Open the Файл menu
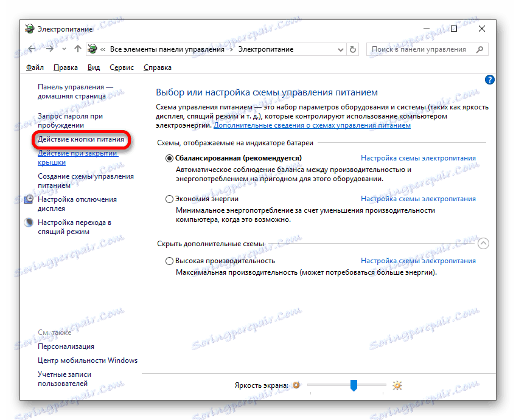516x420 pixels. coord(35,67)
